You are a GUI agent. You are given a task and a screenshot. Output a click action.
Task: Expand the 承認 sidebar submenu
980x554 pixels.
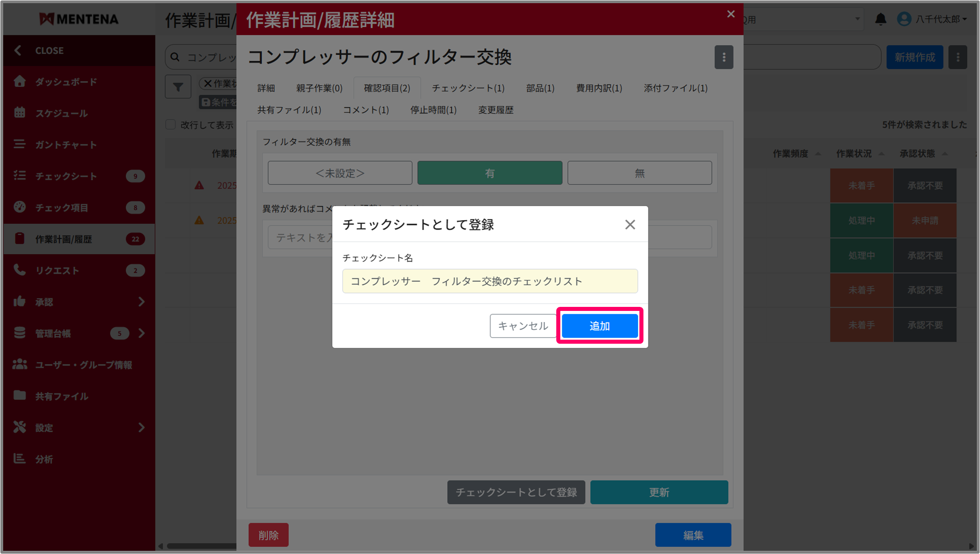[141, 301]
